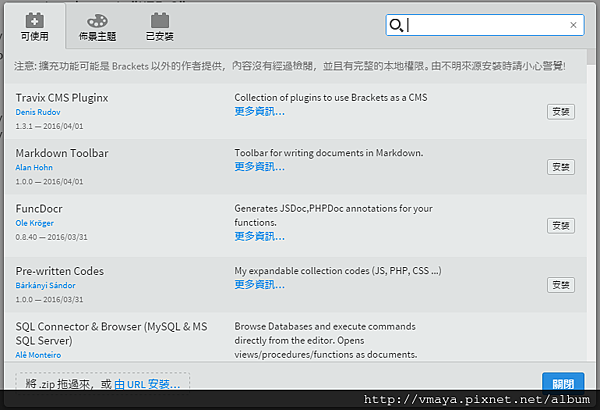Click author name Ole Kröger

(36, 222)
